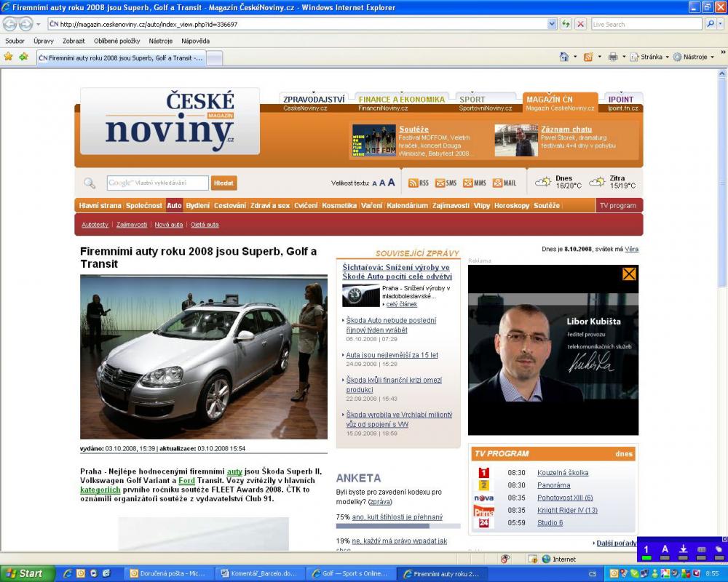Open the Cestování section link
This screenshot has height=582, width=728.
tap(230, 206)
